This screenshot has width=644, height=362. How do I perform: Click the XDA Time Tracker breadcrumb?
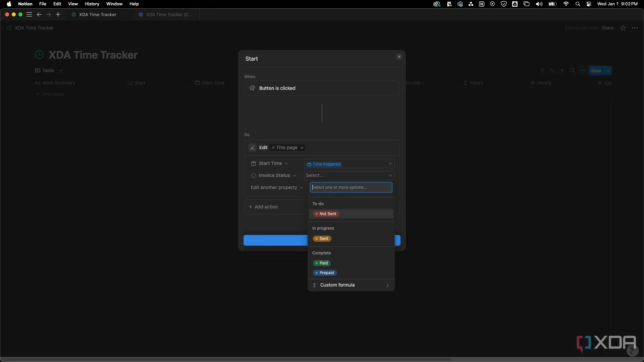[34, 28]
